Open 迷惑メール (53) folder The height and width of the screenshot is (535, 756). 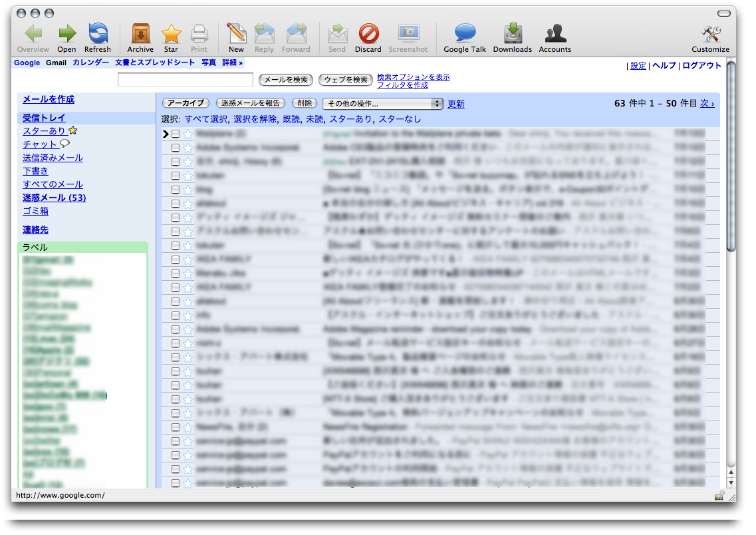[54, 198]
